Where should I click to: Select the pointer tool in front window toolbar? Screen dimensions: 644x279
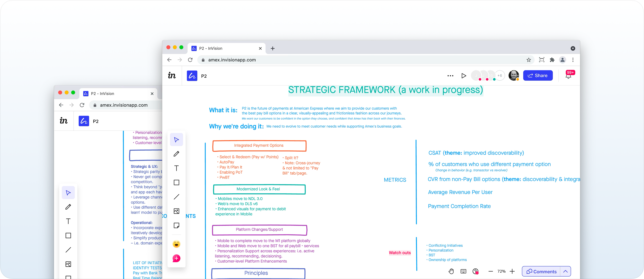click(x=176, y=140)
